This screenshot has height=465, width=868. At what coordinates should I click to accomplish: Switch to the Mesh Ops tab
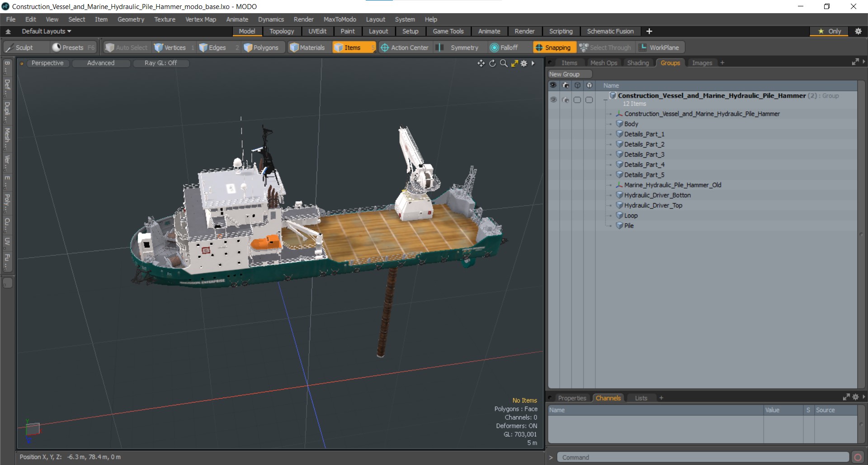tap(604, 63)
